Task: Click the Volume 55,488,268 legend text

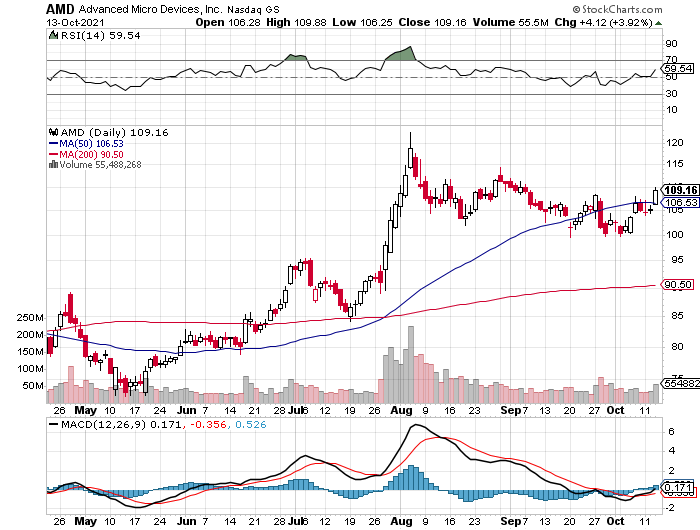Action: click(100, 165)
